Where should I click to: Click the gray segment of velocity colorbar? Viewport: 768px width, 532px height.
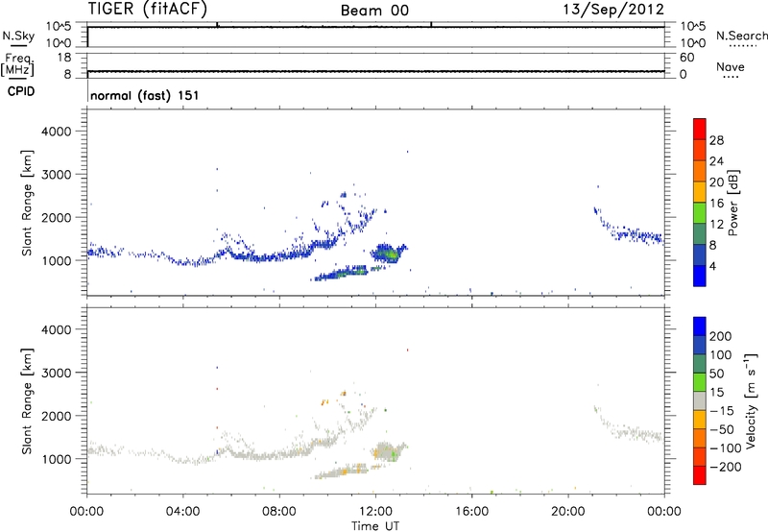tap(700, 400)
